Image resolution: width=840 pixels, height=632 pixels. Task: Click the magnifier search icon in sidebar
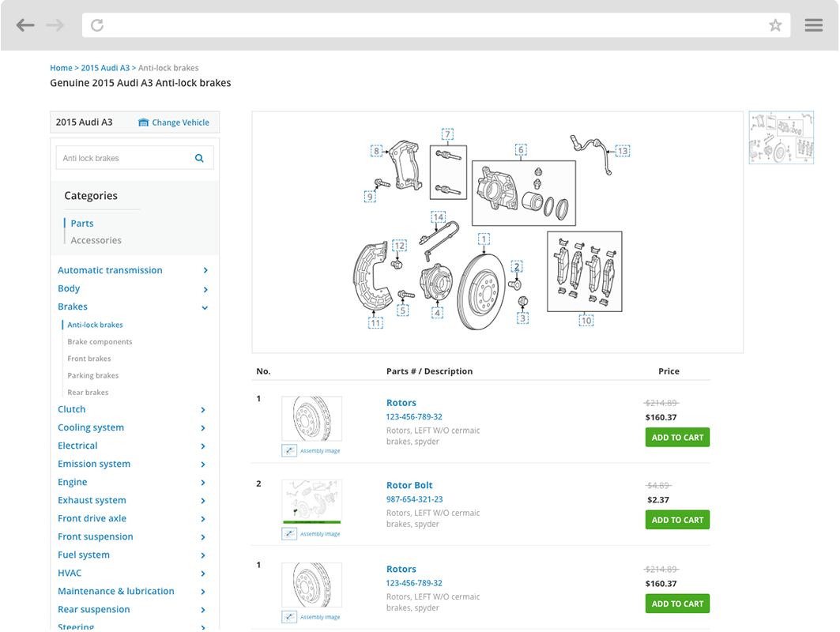tap(199, 158)
